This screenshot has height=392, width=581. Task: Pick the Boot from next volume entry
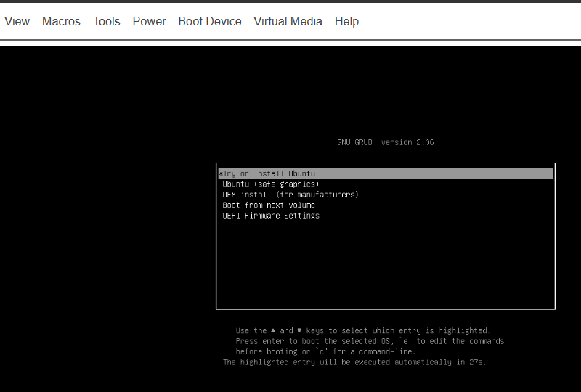tap(268, 205)
